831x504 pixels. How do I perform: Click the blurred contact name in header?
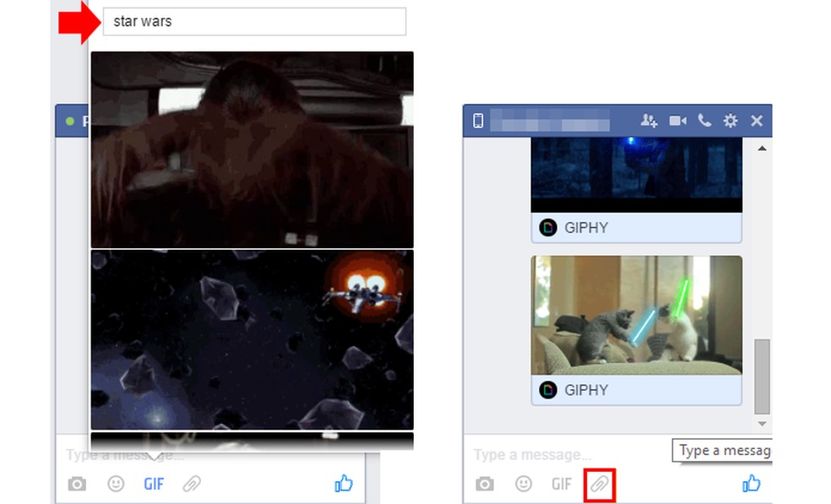pyautogui.click(x=550, y=121)
